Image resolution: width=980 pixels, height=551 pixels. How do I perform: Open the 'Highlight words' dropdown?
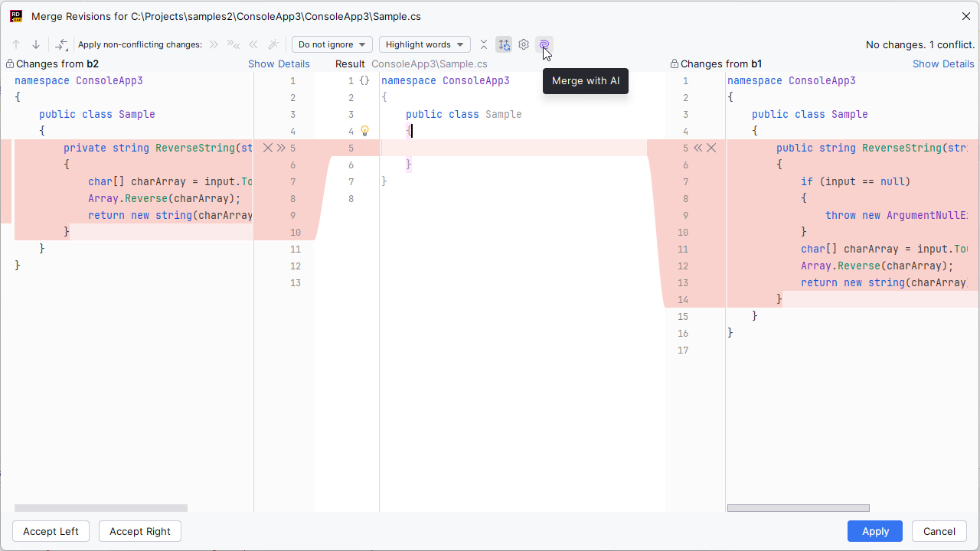[425, 44]
